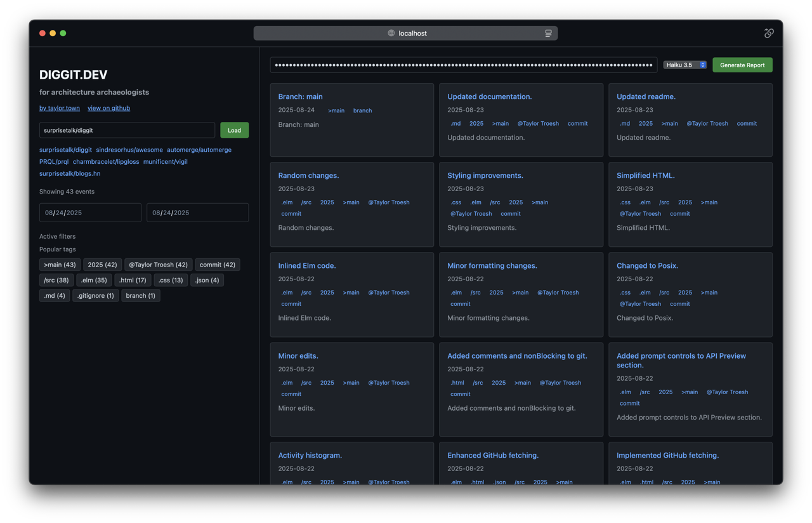Click the end date field

pyautogui.click(x=197, y=213)
